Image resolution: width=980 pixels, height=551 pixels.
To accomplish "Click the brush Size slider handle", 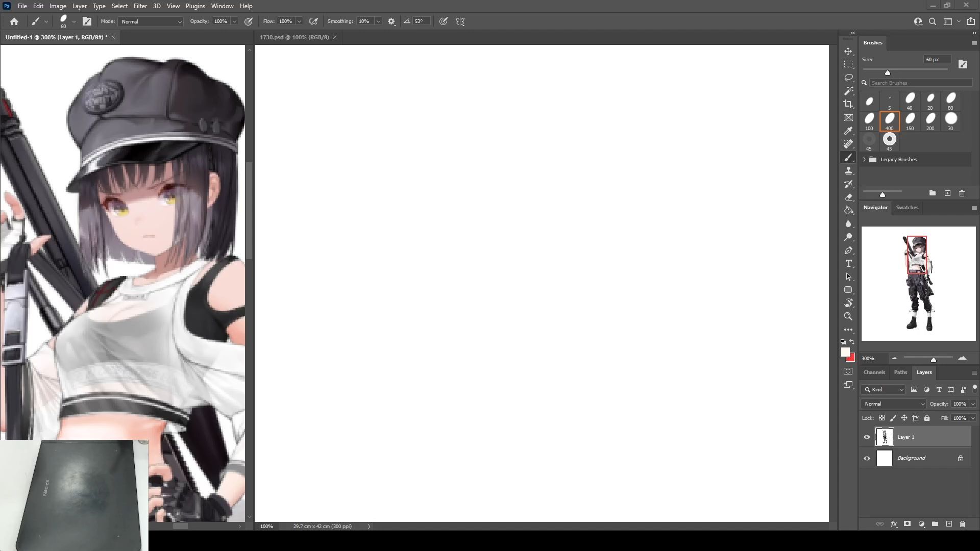I will click(888, 73).
